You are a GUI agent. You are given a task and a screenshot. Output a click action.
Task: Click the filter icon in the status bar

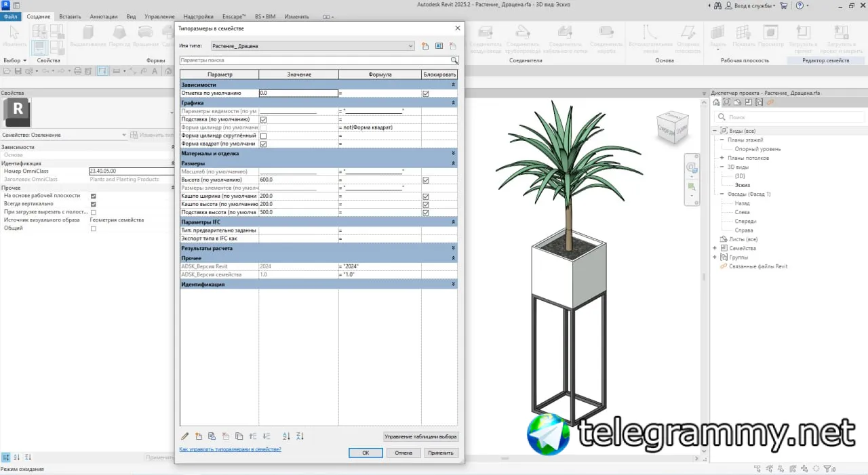(x=826, y=469)
